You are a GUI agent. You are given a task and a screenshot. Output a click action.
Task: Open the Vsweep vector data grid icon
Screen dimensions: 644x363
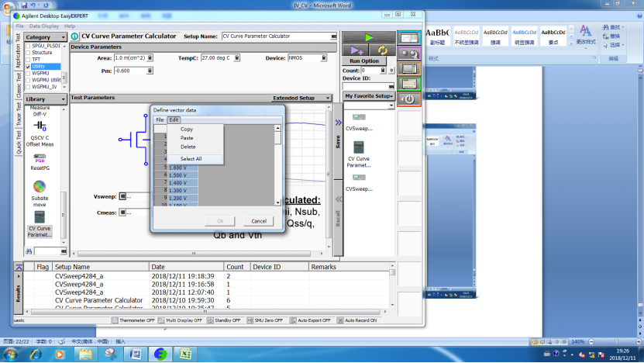point(122,196)
